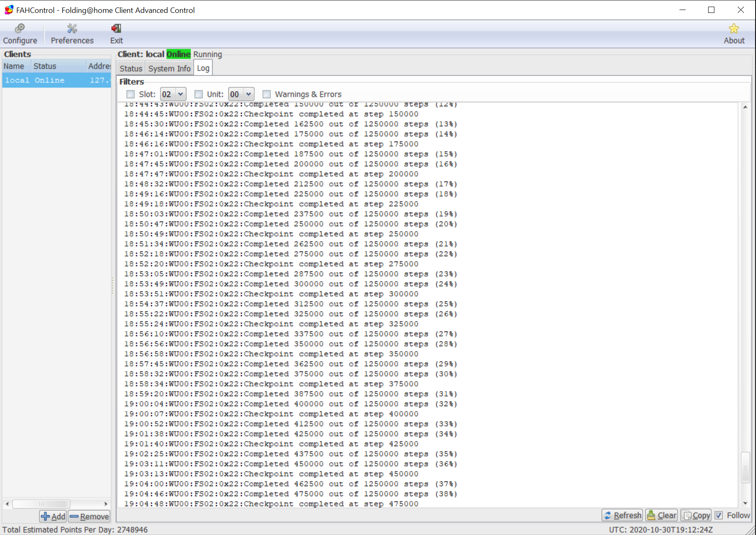Minimize the FAHControl window

coord(682,10)
